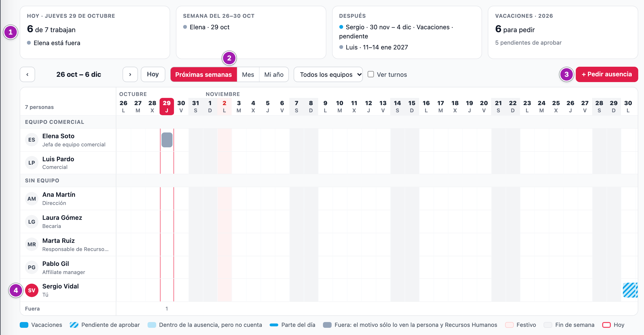Enable the Ver turnos checkbox

coord(371,74)
